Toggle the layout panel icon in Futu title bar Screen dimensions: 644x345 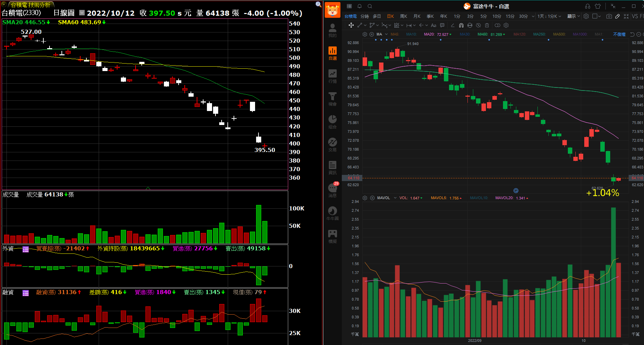point(349,6)
